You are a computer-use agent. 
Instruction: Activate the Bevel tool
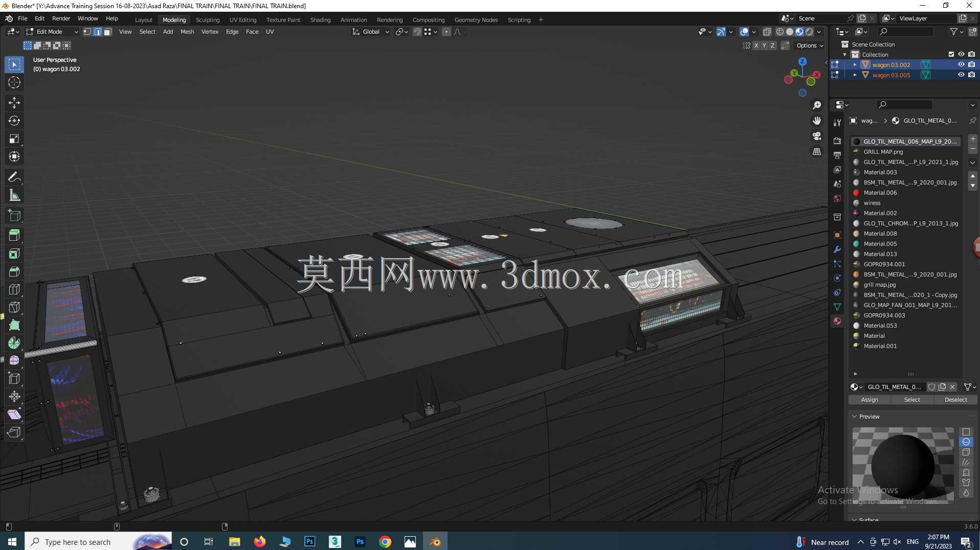click(14, 271)
